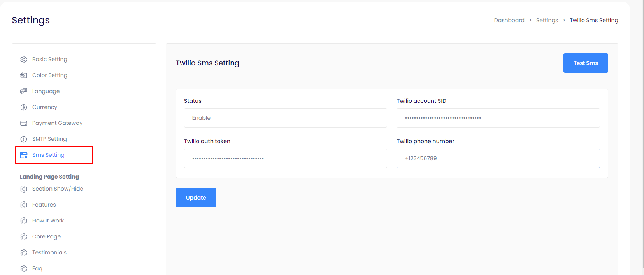The width and height of the screenshot is (644, 275).
Task: Click the SMTP Setting alert icon
Action: pos(24,139)
